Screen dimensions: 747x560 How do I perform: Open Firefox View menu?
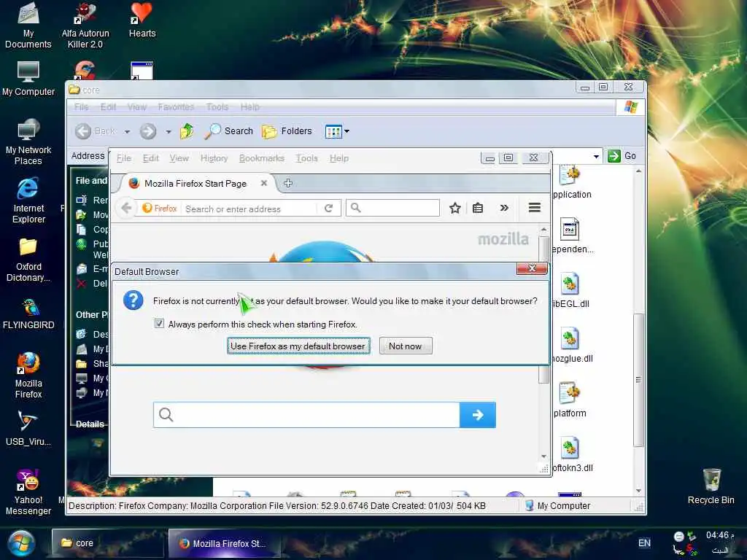click(x=179, y=158)
